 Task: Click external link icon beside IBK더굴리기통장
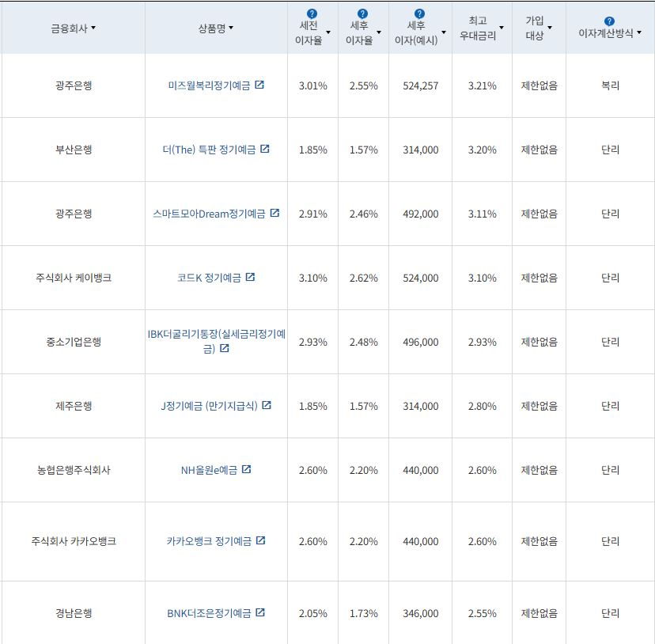pyautogui.click(x=225, y=348)
